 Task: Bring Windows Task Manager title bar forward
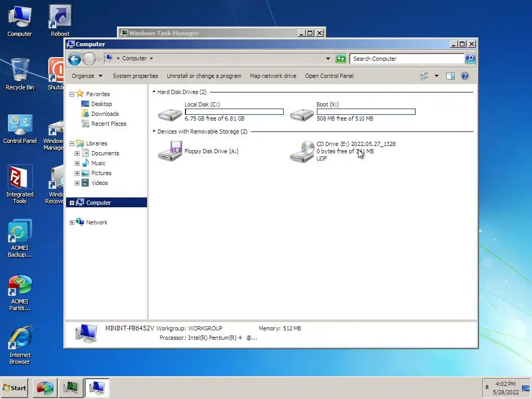(x=208, y=33)
